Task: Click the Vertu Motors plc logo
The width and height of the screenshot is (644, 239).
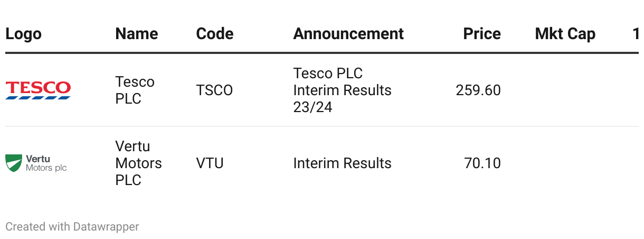Action: [36, 163]
